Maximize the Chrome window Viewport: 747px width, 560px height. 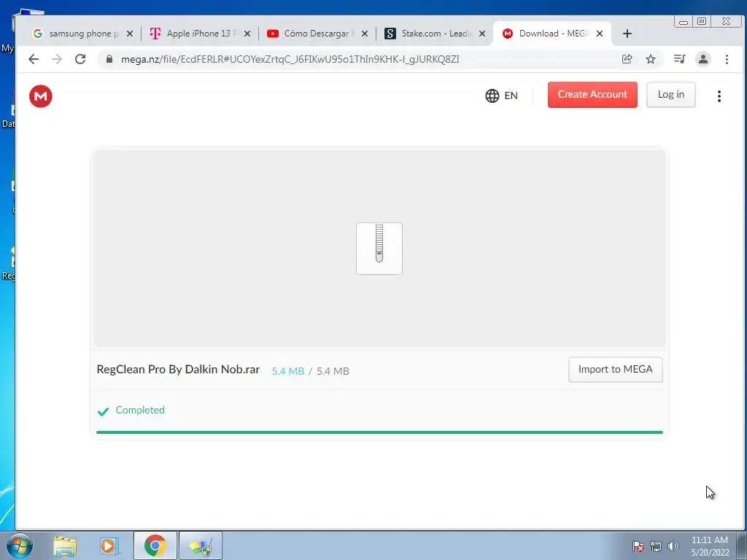pyautogui.click(x=702, y=21)
